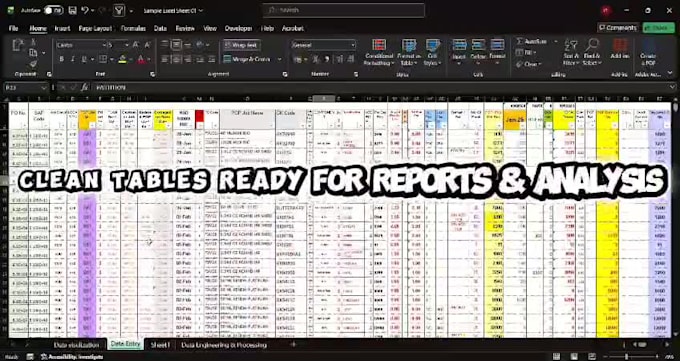Open Conditional Formatting menu

(x=379, y=53)
